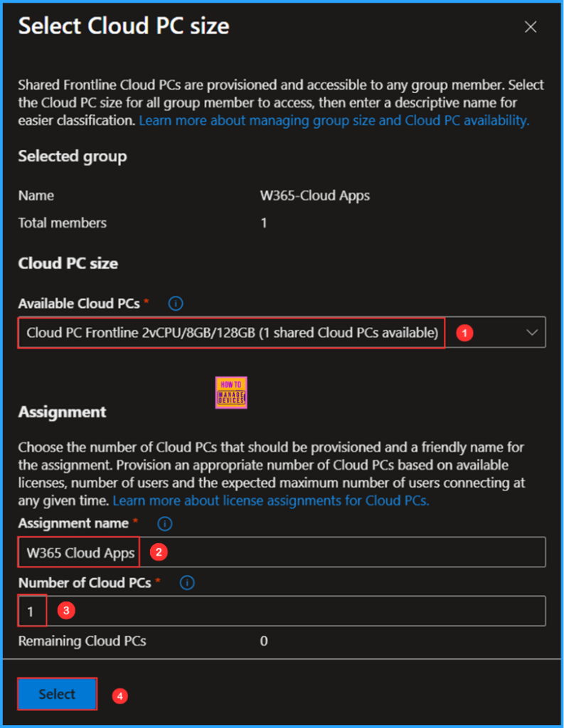Click the Number of Cloud PCs field
This screenshot has height=728, width=564.
click(284, 610)
